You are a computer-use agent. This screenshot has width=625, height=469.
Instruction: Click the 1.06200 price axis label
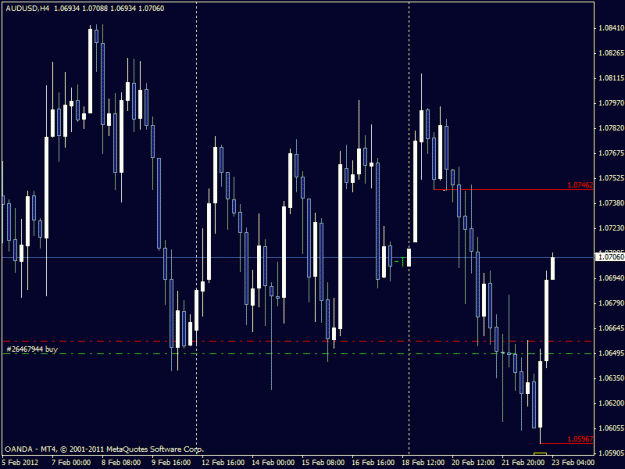point(611,403)
